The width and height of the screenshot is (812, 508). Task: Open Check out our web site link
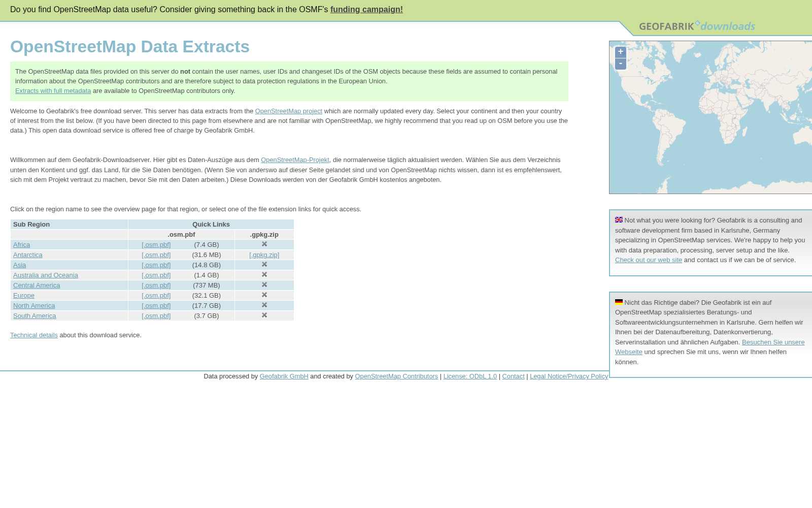[x=649, y=260]
